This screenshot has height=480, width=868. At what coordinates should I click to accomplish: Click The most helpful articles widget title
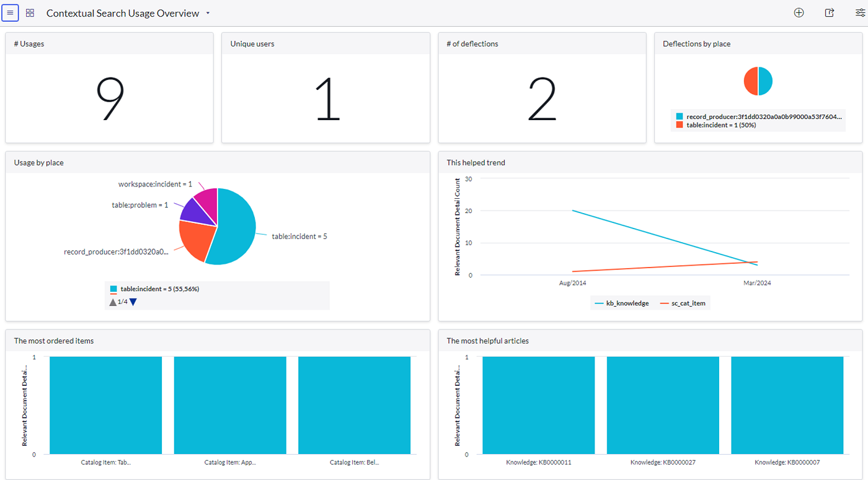tap(488, 341)
